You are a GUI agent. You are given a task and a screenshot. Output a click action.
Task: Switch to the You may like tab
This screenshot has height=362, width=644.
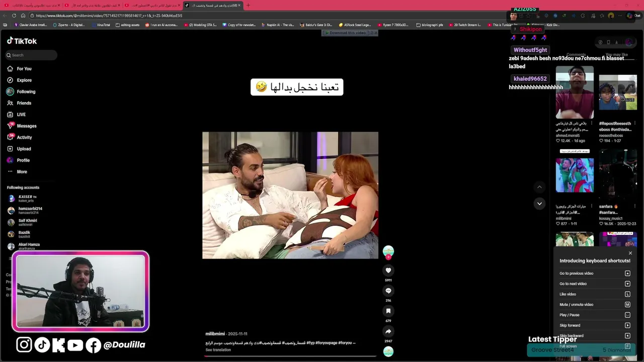coord(616,55)
